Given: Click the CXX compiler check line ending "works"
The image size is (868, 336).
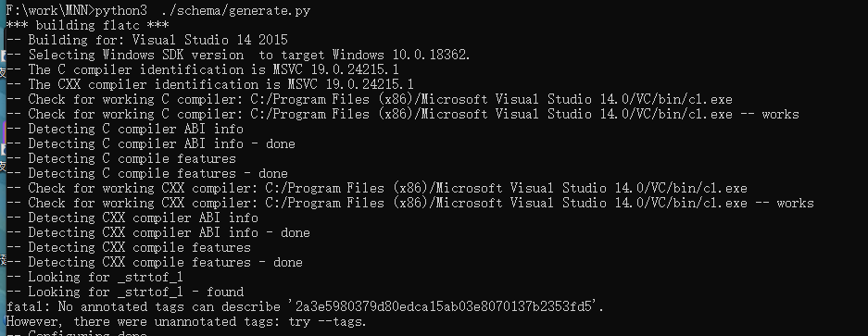Looking at the screenshot, I should [x=409, y=203].
